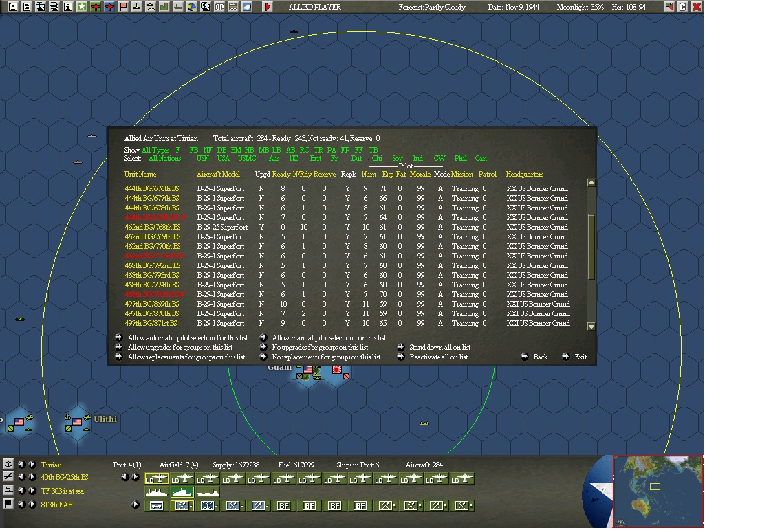The image size is (782, 532).
Task: Filter list by NF night fighters
Action: [208, 150]
